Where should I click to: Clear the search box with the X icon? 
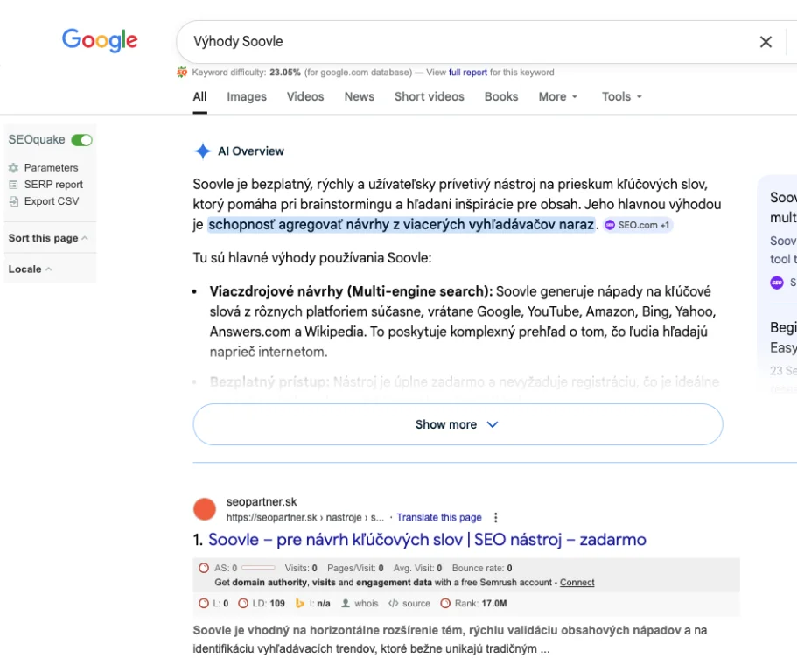tap(766, 42)
